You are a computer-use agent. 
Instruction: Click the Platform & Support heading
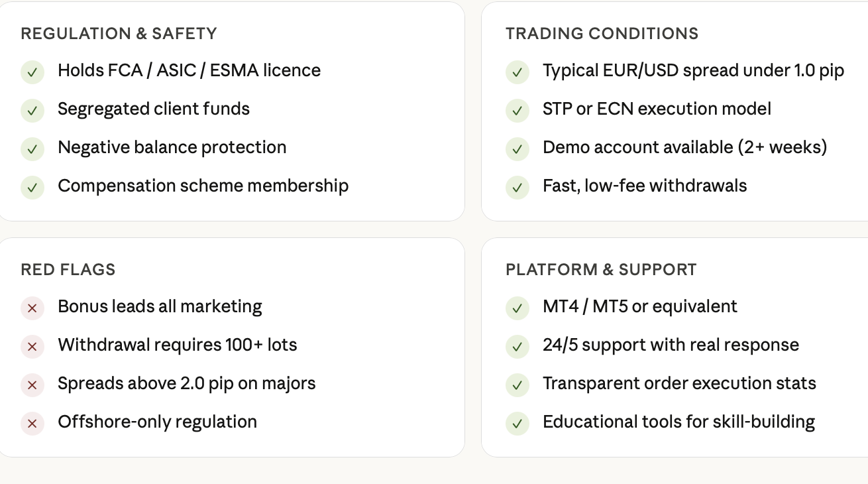coord(601,270)
